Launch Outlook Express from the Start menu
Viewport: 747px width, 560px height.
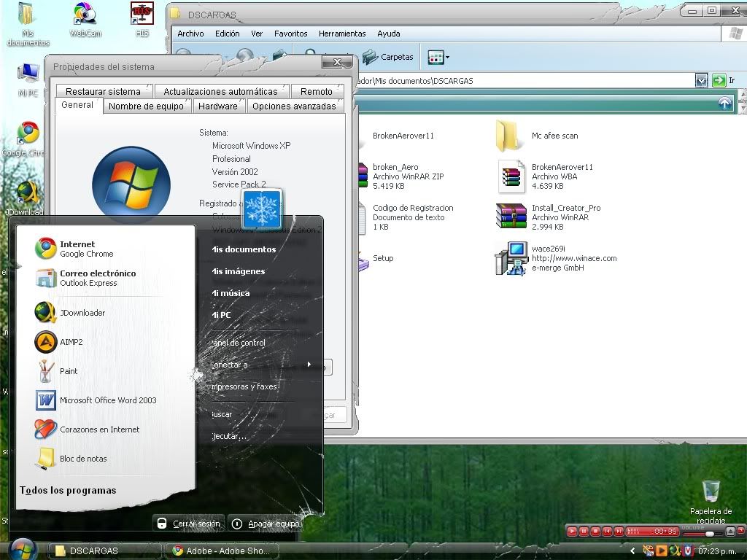[x=86, y=278]
